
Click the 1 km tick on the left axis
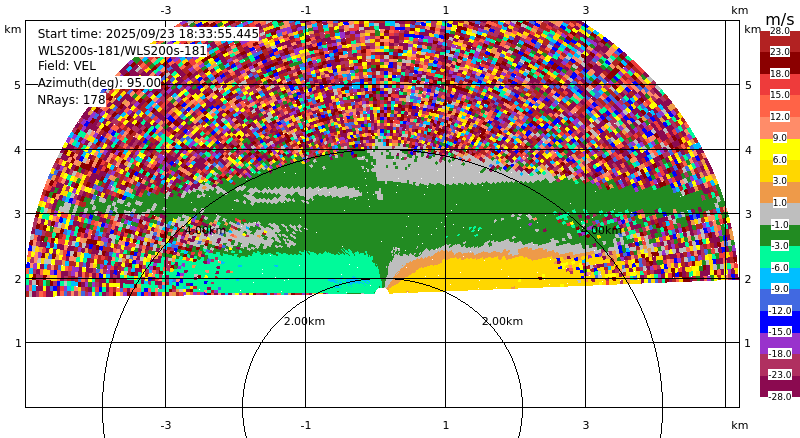click(18, 343)
